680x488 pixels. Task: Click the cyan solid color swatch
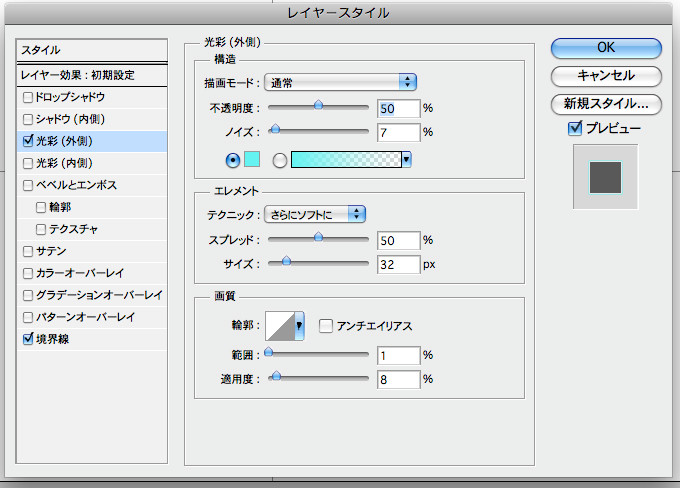253,159
